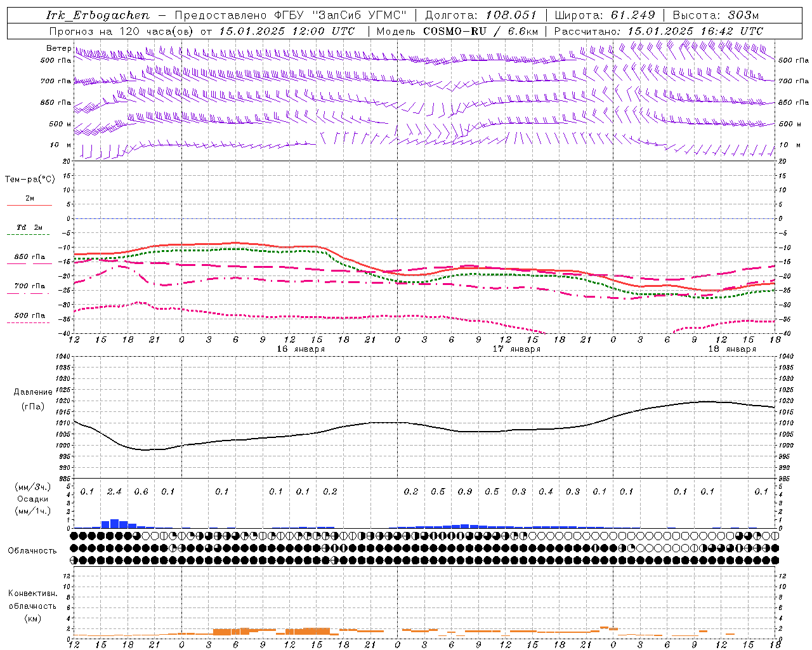Click the '(км)' convective cloud unit label
Screen dimensions: 812x650
pos(32,618)
